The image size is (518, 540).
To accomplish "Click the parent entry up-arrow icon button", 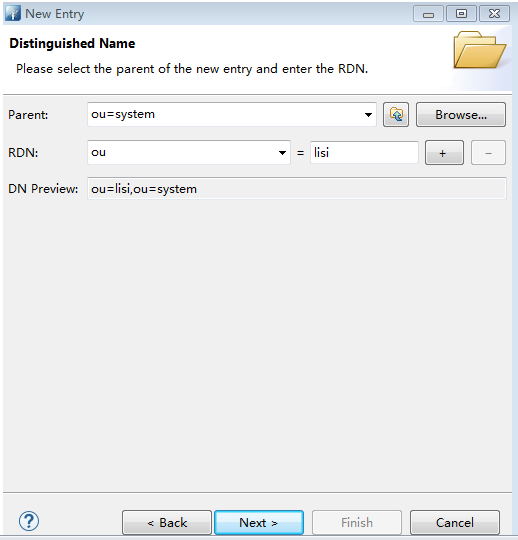I will pos(396,114).
